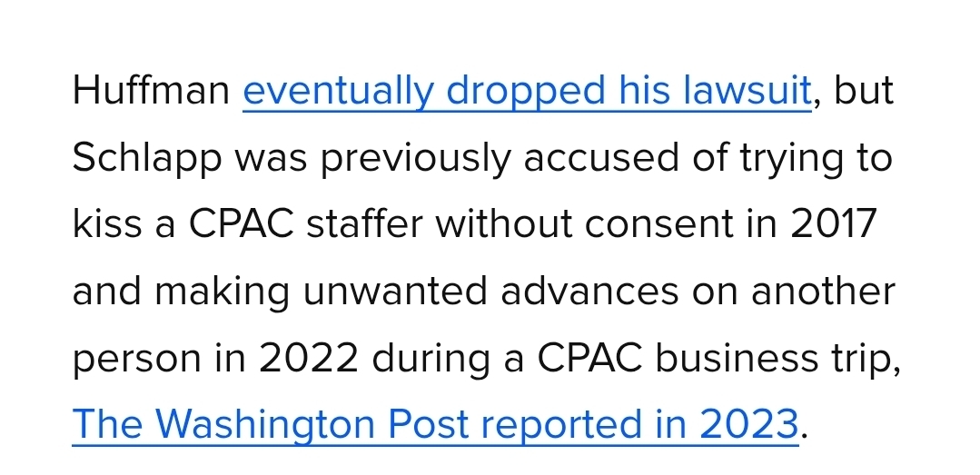Open the "eventually dropped his lawsuit" link

point(527,92)
